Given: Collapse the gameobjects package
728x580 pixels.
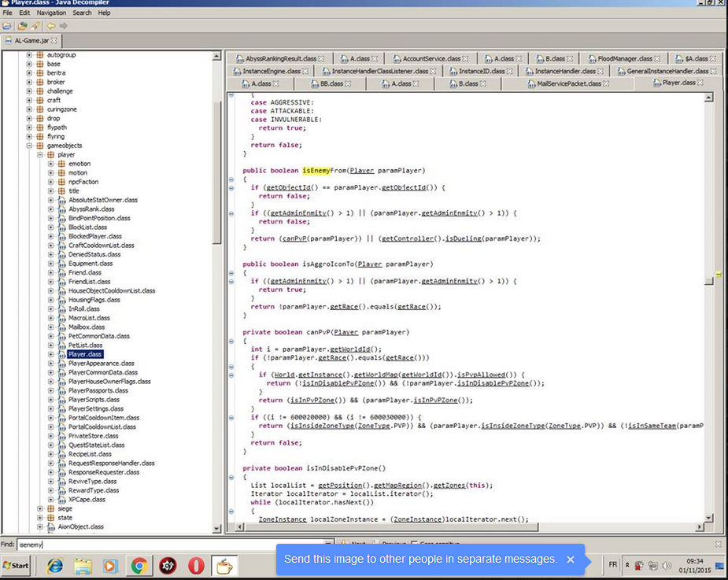Looking at the screenshot, I should [x=29, y=146].
